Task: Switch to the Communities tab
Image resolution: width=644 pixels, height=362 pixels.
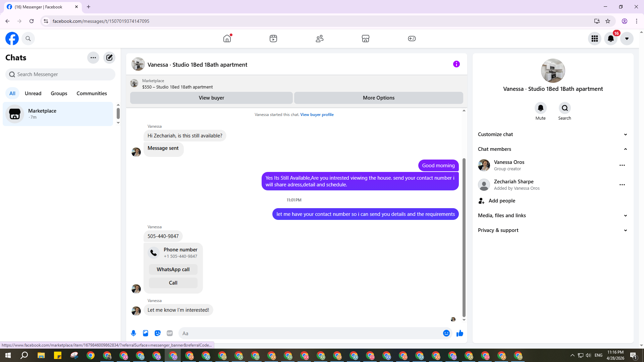Action: coord(92,94)
